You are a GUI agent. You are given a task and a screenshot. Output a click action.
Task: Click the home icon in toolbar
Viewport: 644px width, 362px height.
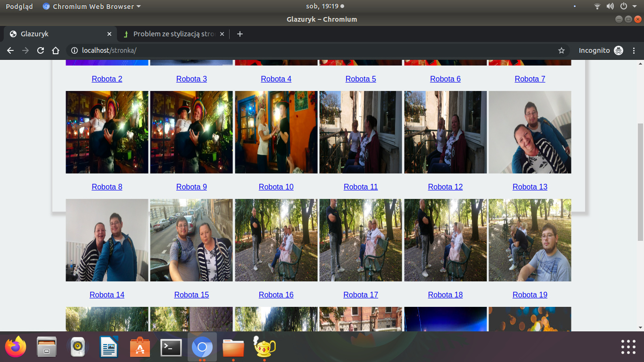tap(56, 50)
